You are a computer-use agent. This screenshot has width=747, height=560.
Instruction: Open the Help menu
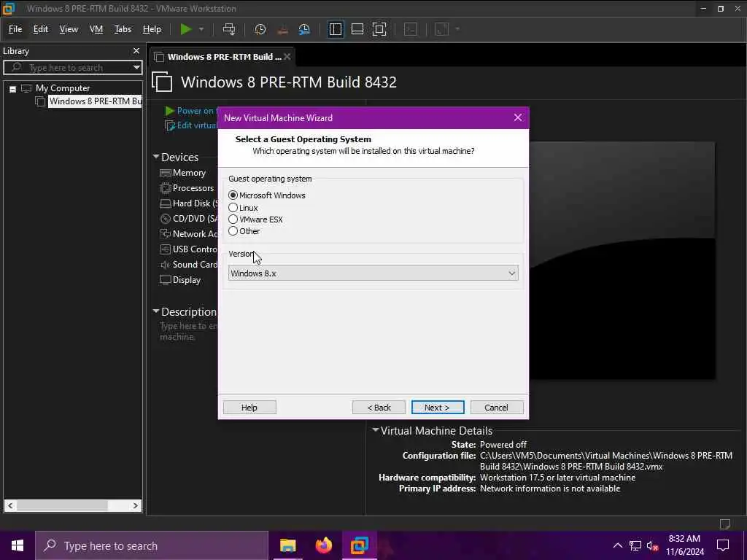[152, 29]
